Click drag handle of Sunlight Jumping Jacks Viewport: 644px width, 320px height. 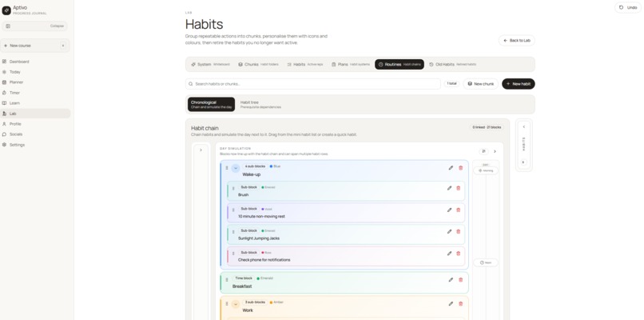point(233,232)
